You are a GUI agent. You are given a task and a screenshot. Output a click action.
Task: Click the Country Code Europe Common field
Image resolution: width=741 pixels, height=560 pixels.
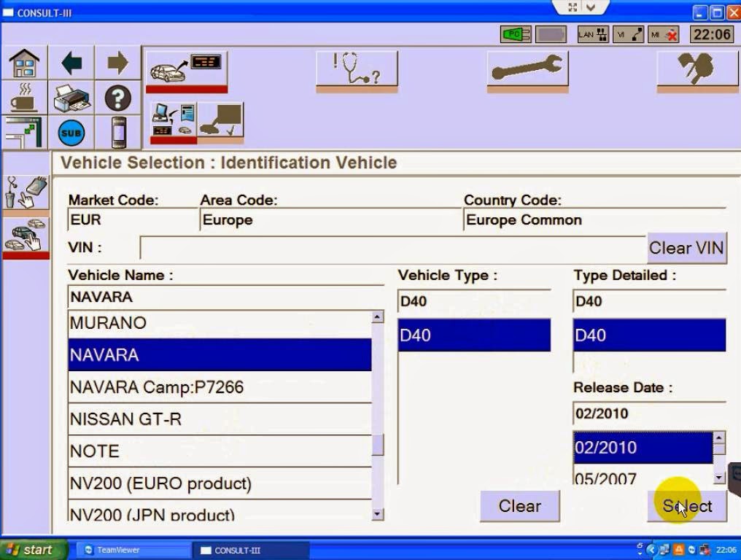[594, 220]
